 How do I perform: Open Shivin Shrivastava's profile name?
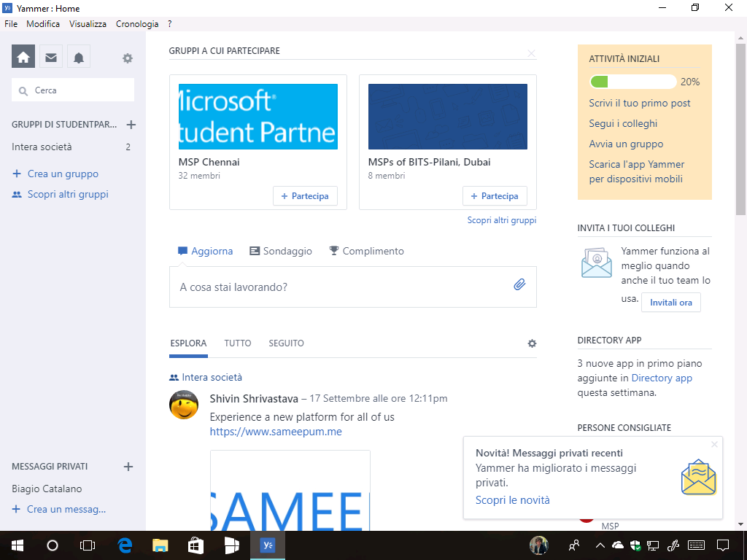(x=254, y=399)
